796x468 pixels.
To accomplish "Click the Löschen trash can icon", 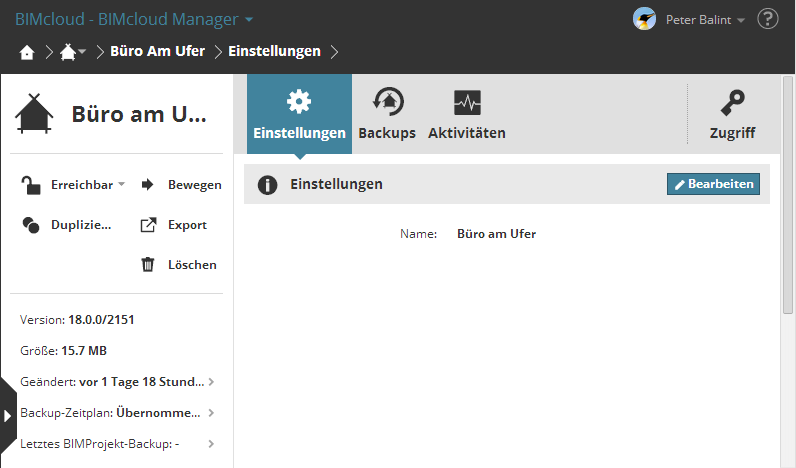I will (148, 264).
